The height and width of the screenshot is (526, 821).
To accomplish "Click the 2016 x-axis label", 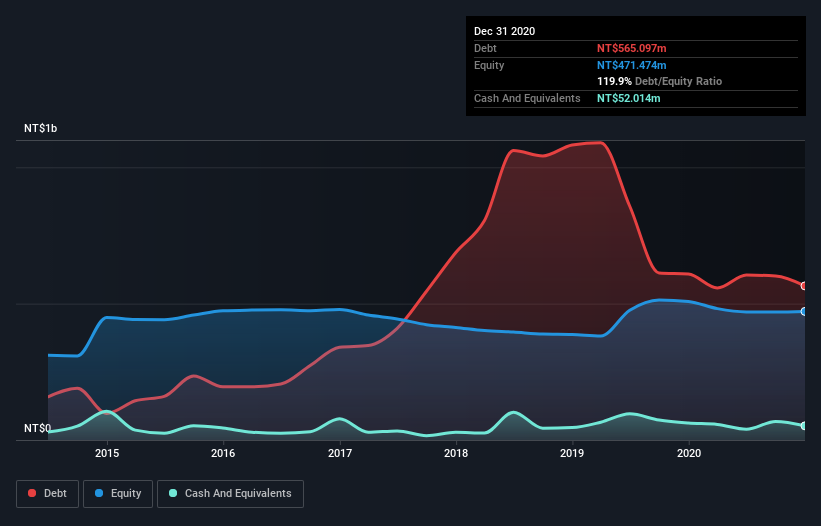I will [x=223, y=453].
